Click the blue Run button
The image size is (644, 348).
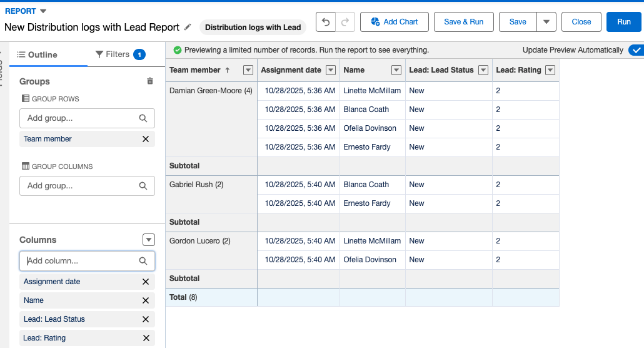623,22
